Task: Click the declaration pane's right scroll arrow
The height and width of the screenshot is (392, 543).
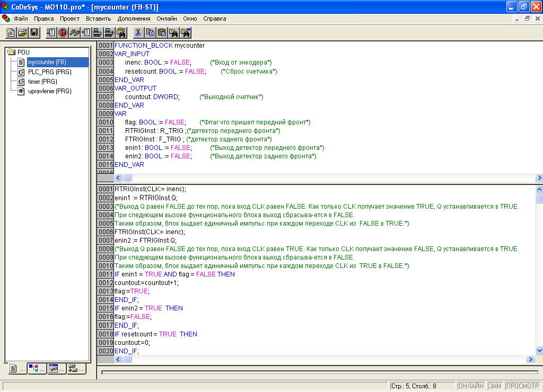Action: coord(539,178)
